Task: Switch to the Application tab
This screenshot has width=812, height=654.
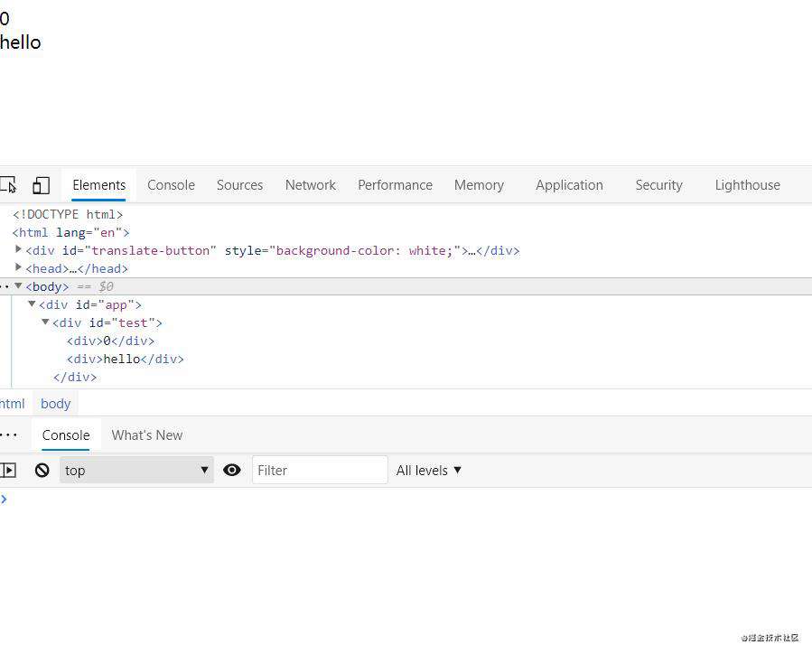Action: click(x=570, y=185)
